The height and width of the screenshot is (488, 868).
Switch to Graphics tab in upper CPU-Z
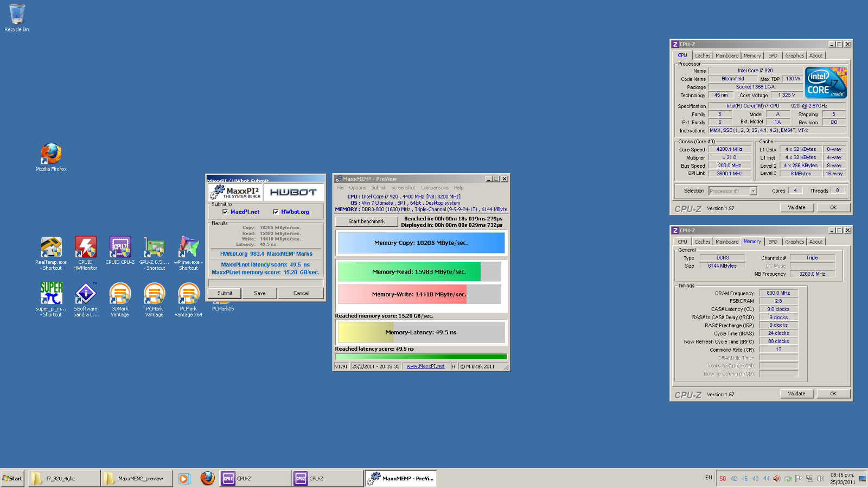click(x=795, y=56)
